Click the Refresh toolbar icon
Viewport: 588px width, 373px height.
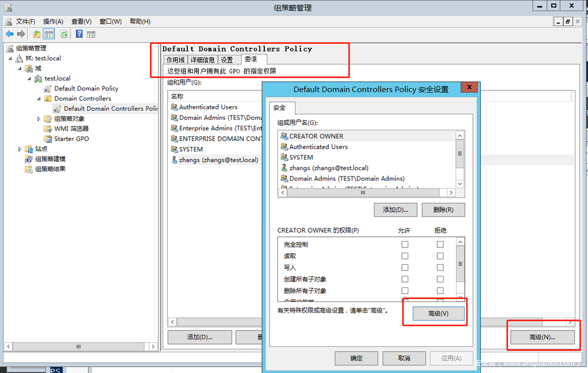[64, 34]
